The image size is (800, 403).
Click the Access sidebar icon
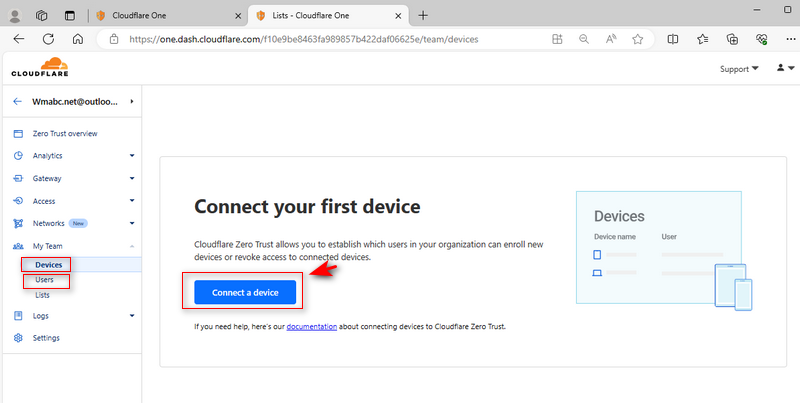click(18, 201)
